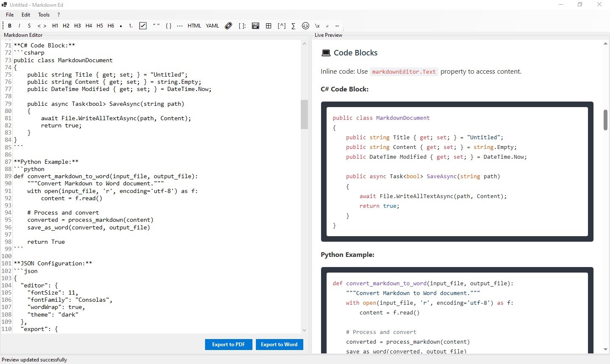610x364 pixels.
Task: Click the Live Preview scroll up arrow
Action: [606, 44]
